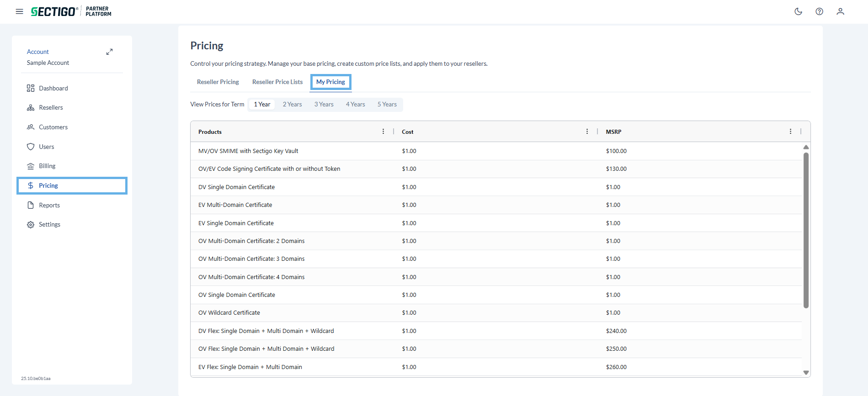Select the 5 Years term
This screenshot has height=396, width=868.
point(387,105)
